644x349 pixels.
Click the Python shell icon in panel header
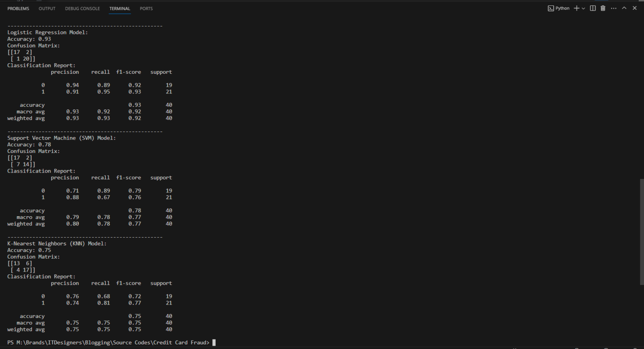click(551, 8)
